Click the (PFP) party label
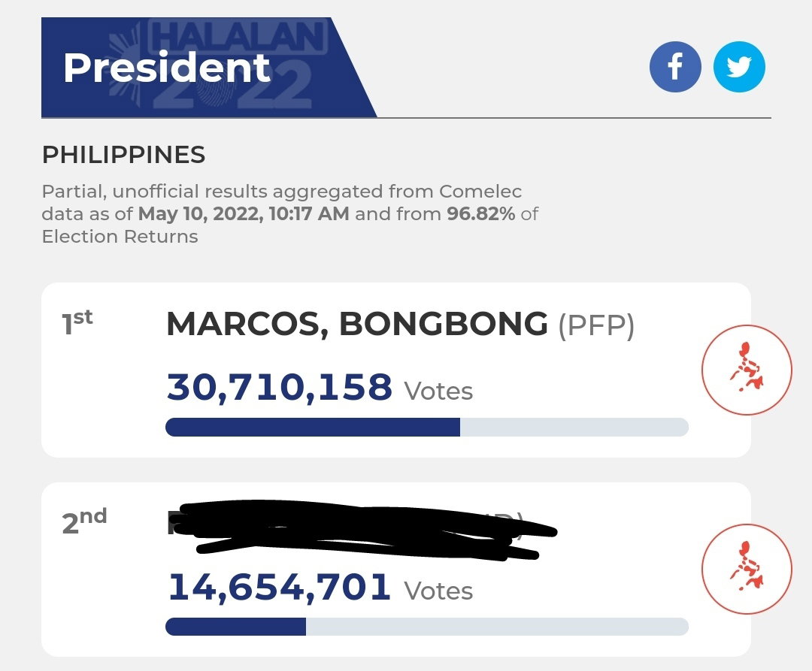 (596, 325)
